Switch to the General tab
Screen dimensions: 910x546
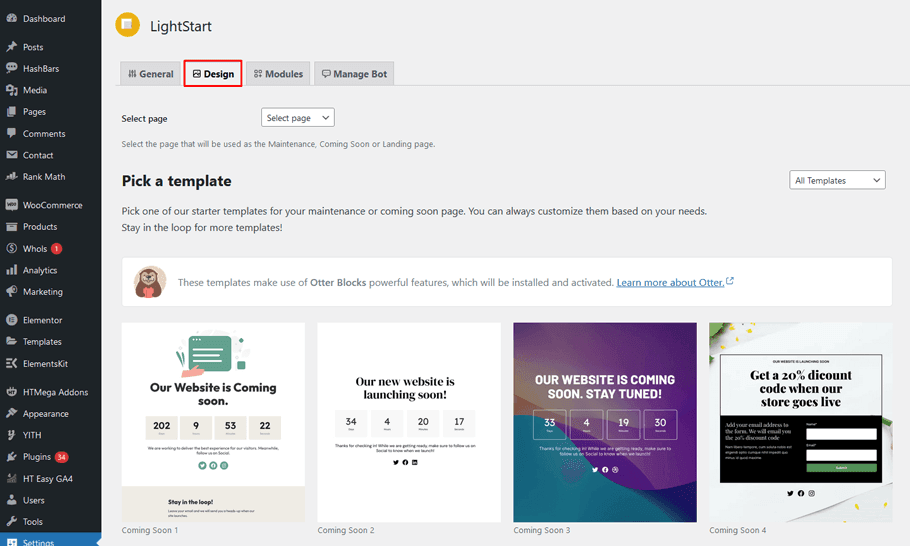(150, 74)
